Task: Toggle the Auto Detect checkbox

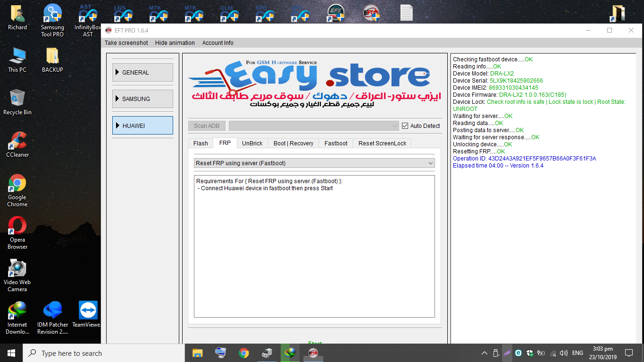Action: click(405, 126)
